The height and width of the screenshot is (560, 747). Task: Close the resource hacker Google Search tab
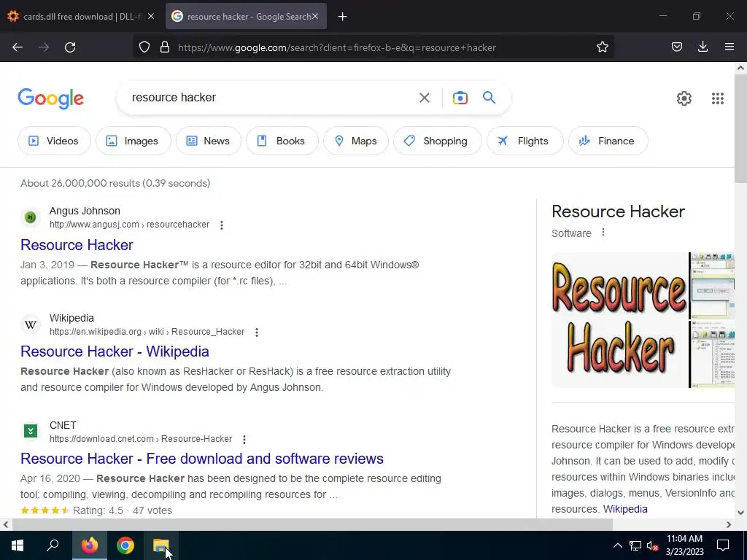click(x=315, y=16)
